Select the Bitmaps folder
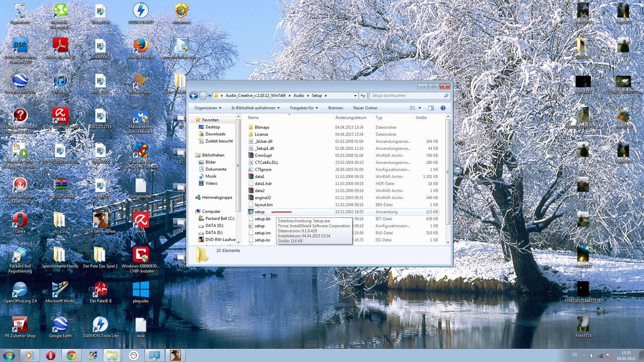The width and height of the screenshot is (644, 362). point(343,127)
